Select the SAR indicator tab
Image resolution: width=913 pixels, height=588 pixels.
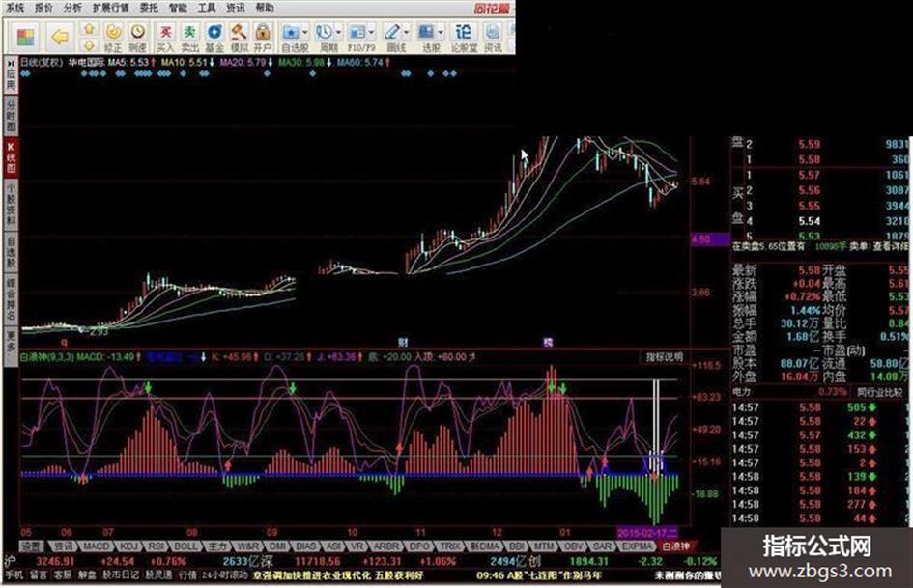click(602, 546)
